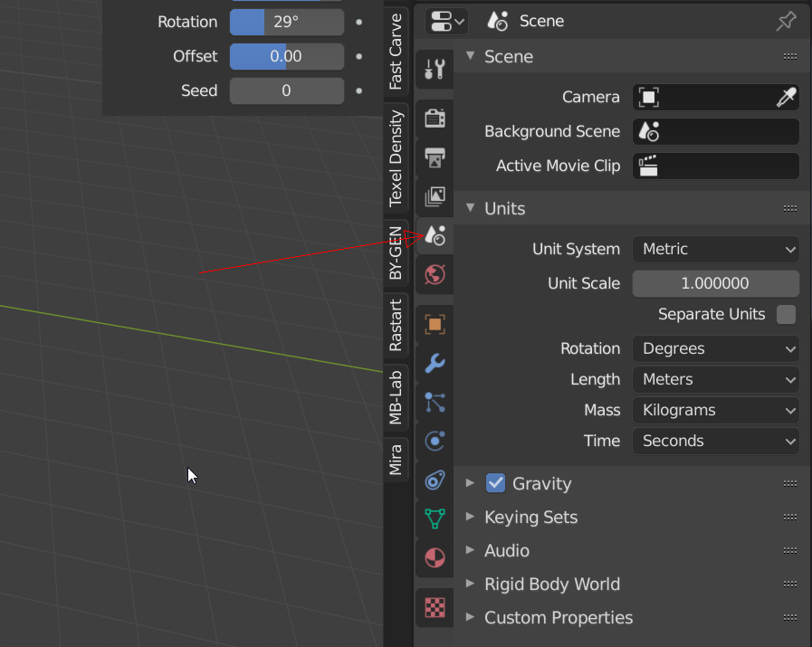812x647 pixels.
Task: Toggle animate dot next to Seed
Action: click(358, 91)
